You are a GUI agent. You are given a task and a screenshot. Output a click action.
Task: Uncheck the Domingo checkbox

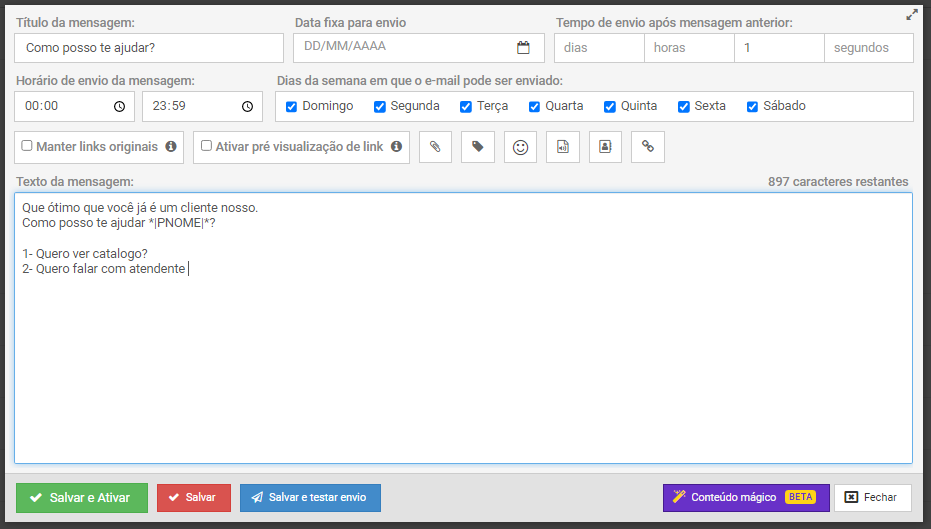click(292, 106)
